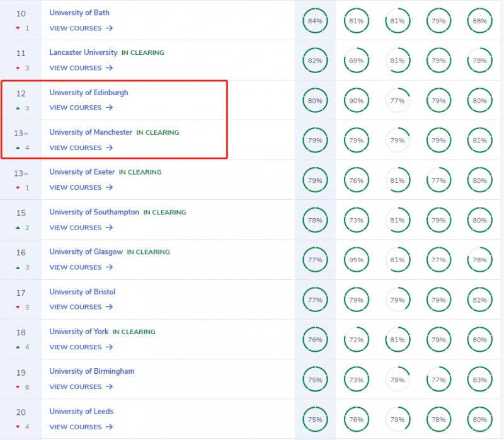The image size is (504, 440).
Task: Open the University of Manchester link
Action: pos(91,132)
